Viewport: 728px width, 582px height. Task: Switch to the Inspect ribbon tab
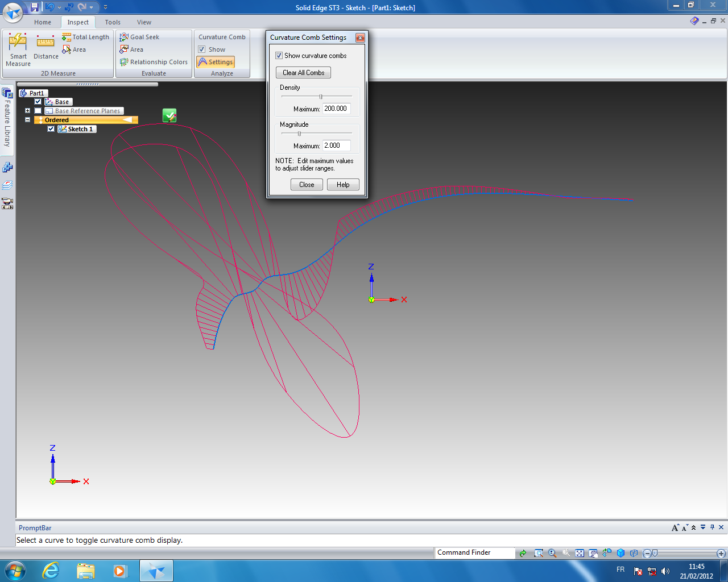78,22
